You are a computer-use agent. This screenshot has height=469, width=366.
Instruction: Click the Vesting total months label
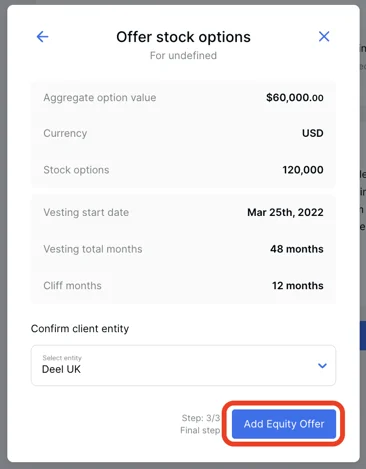click(93, 249)
